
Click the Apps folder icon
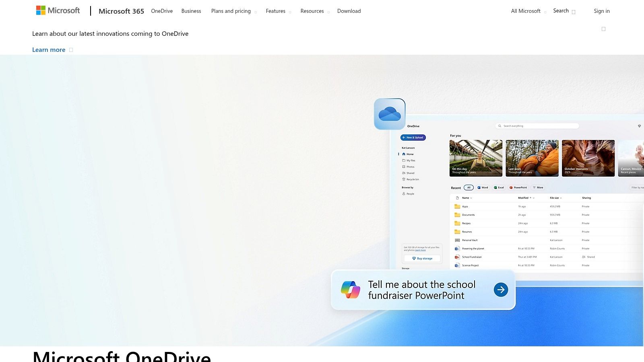click(457, 206)
